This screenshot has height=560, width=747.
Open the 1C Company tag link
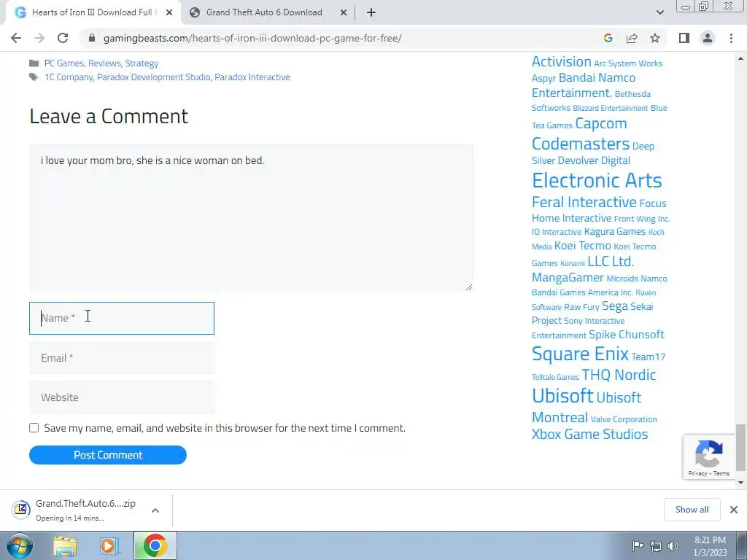pos(69,77)
